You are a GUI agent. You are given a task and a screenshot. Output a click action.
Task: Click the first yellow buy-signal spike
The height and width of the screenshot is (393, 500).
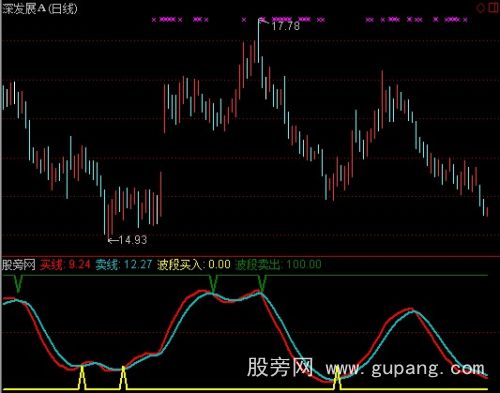(x=82, y=377)
